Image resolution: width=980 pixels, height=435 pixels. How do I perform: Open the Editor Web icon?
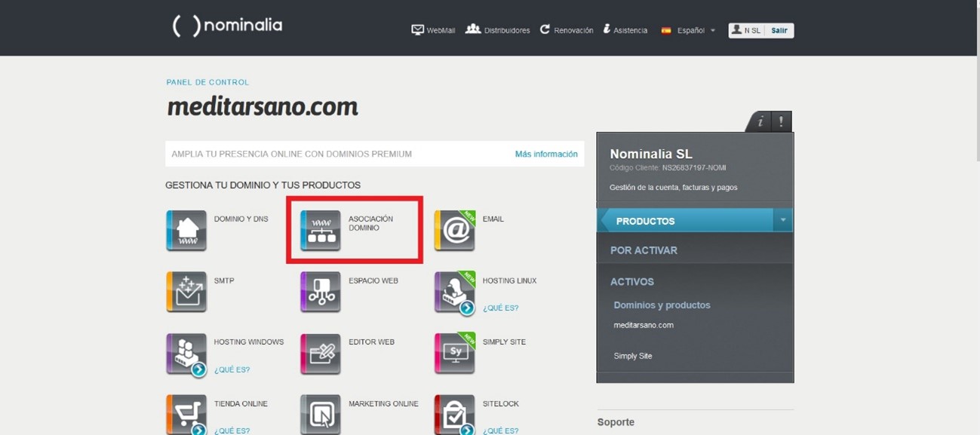(x=320, y=353)
